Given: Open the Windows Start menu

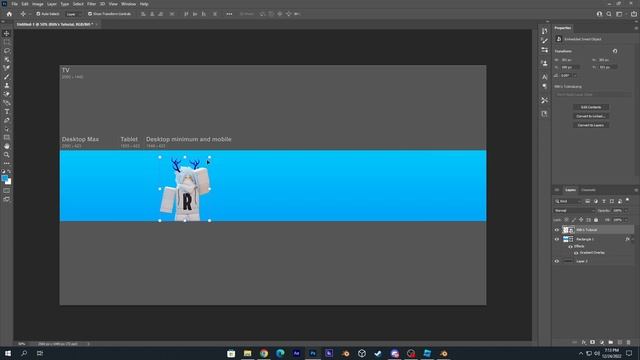Looking at the screenshot, I should (7, 353).
